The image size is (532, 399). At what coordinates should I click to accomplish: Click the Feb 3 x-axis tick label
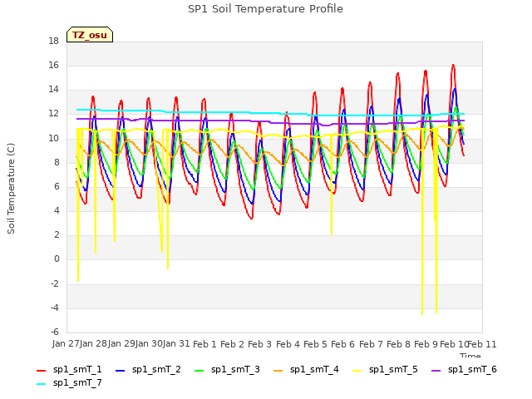click(x=260, y=344)
